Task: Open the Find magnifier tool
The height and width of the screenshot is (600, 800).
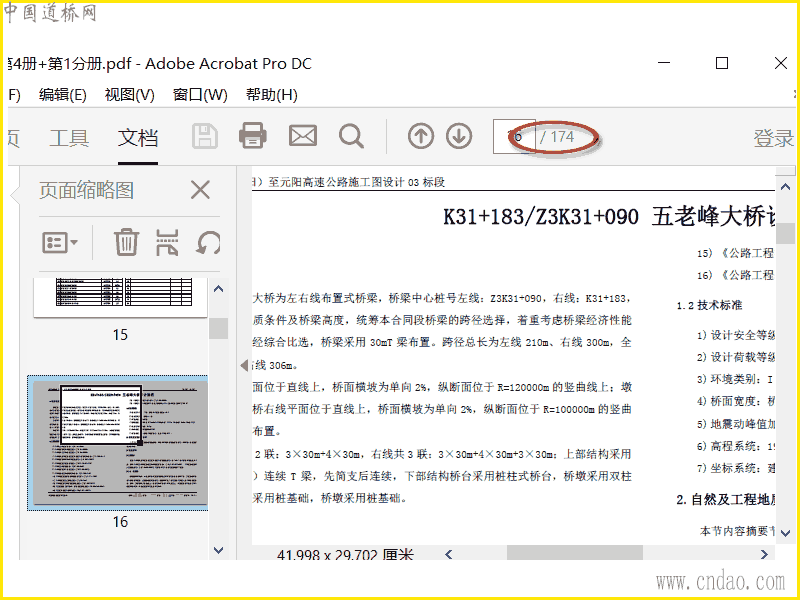Action: pyautogui.click(x=352, y=136)
